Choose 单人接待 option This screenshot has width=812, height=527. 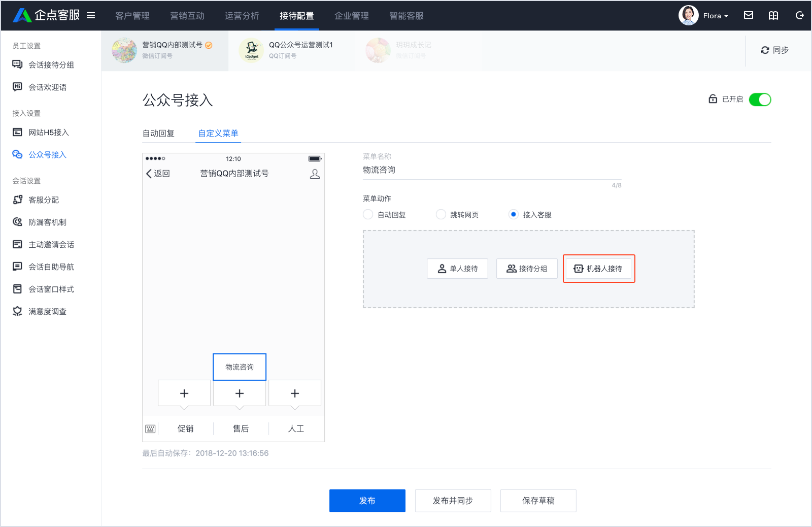[457, 269]
